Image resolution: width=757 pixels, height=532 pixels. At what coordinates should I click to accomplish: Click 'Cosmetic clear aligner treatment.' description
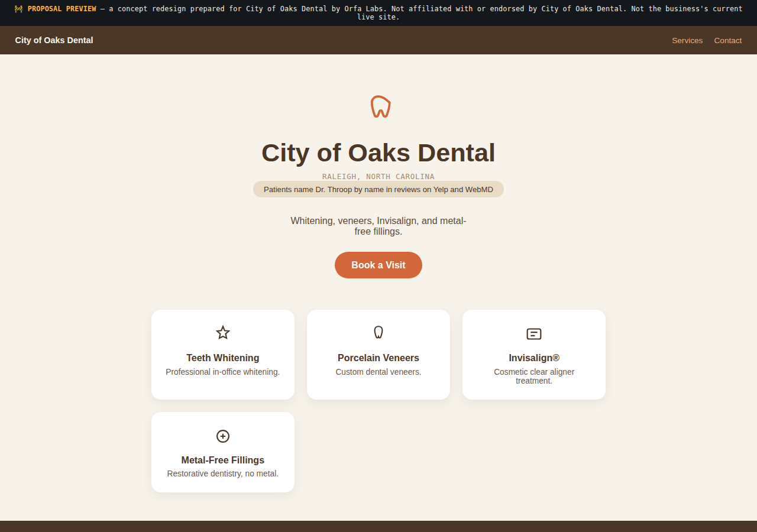(x=534, y=376)
